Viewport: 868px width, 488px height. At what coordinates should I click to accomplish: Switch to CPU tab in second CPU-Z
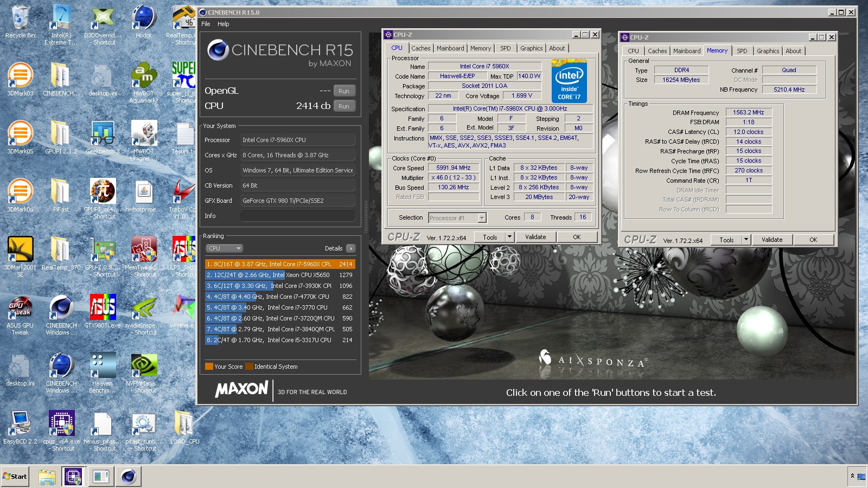pyautogui.click(x=633, y=51)
